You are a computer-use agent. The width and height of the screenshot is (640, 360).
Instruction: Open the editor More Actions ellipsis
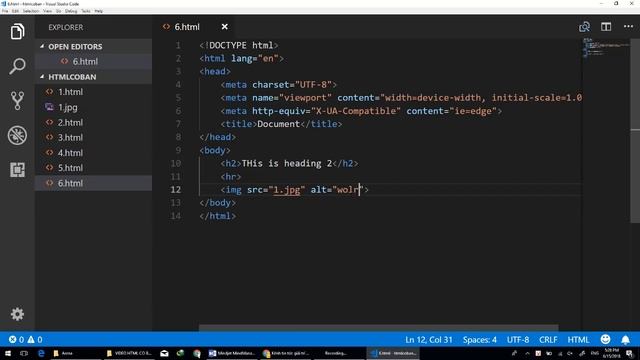click(628, 27)
